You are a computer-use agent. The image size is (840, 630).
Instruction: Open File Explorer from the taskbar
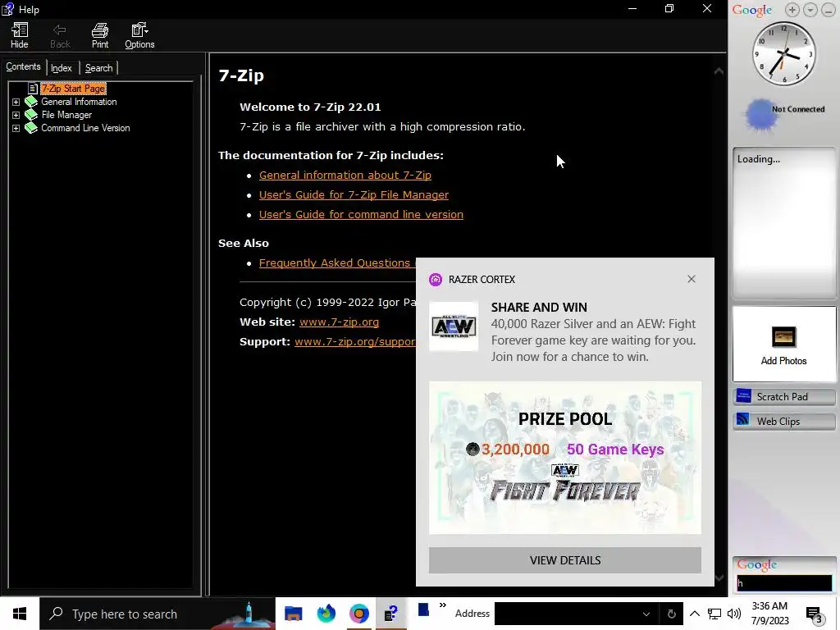click(x=293, y=614)
